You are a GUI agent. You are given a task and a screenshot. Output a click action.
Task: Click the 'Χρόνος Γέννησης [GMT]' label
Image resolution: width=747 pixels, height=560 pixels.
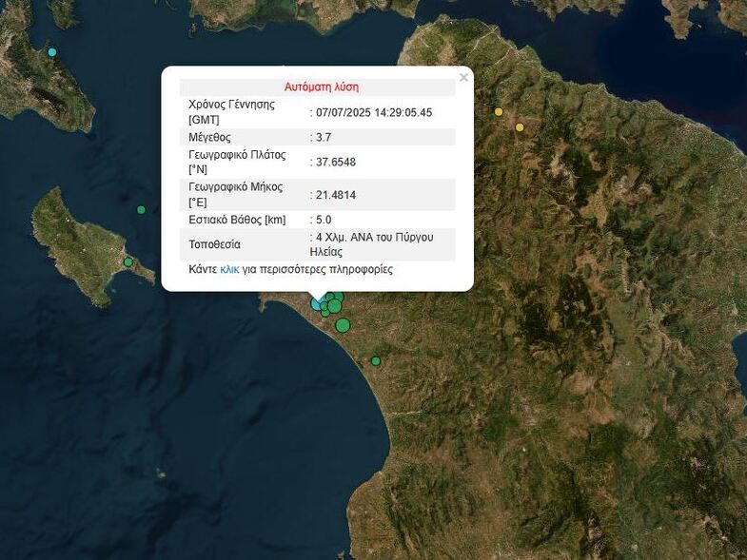coord(231,112)
